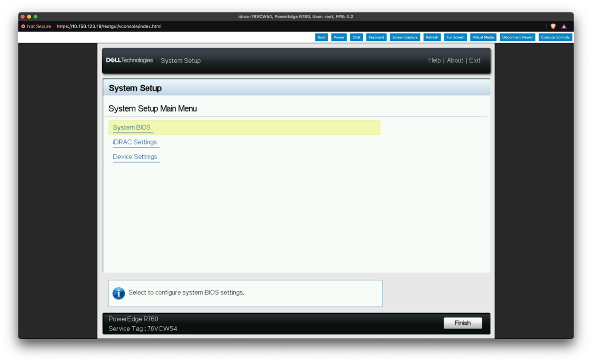Select System BIOS in main menu
This screenshot has width=592, height=364.
[x=132, y=127]
